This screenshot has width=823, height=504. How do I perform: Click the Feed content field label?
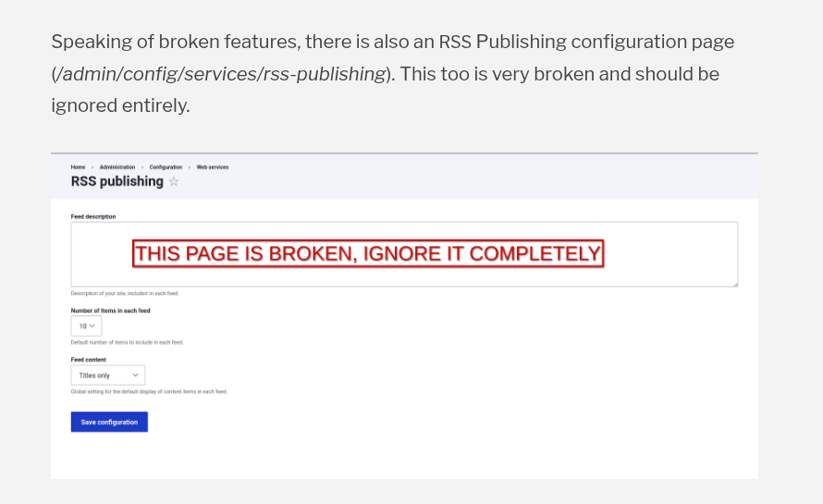tap(89, 360)
